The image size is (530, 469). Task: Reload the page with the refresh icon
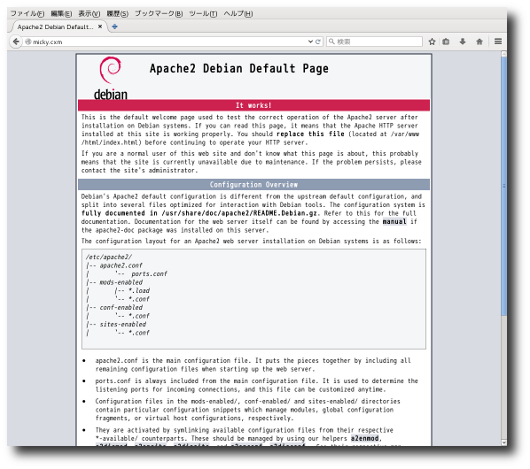[318, 42]
